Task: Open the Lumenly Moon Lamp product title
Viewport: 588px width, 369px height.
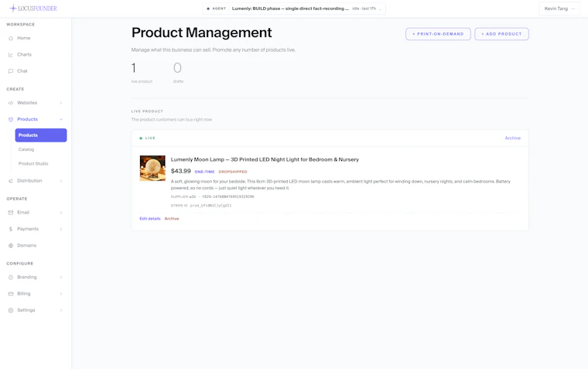Action: pyautogui.click(x=265, y=160)
